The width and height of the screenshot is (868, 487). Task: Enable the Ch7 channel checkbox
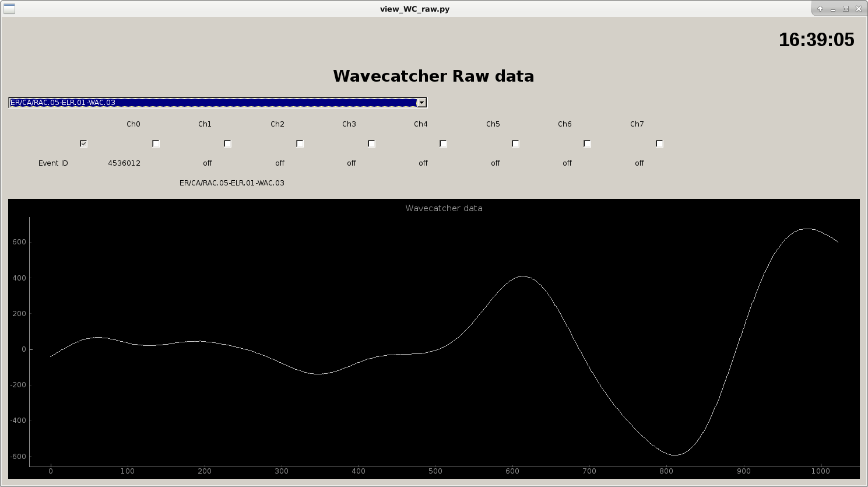pos(659,143)
